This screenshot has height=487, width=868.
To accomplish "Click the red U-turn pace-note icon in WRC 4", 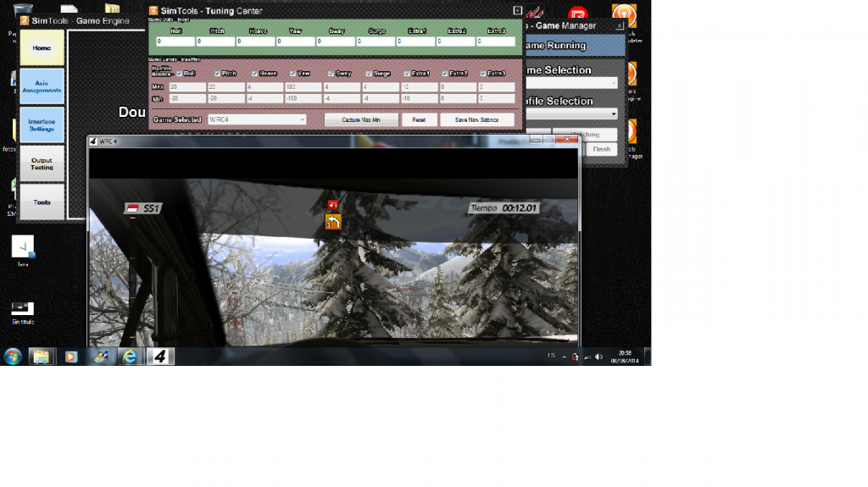I will (332, 205).
